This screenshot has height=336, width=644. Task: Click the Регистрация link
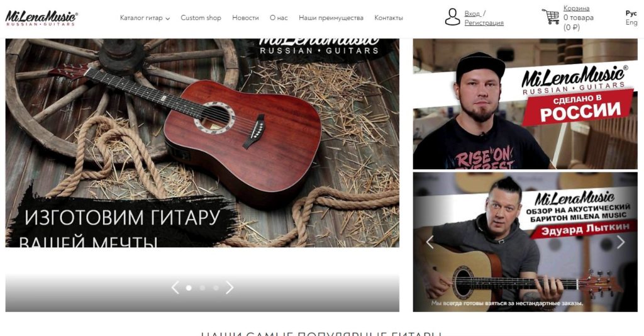pyautogui.click(x=484, y=23)
